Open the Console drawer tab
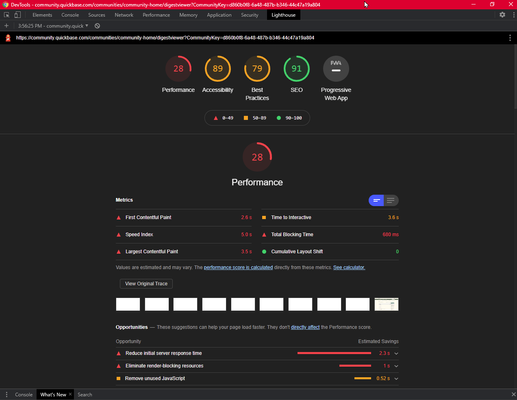This screenshot has height=400, width=517. point(24,395)
